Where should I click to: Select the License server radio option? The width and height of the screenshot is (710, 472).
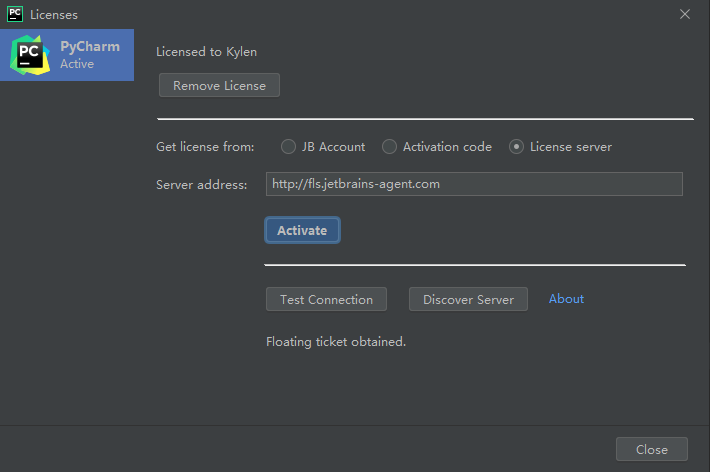pos(517,147)
